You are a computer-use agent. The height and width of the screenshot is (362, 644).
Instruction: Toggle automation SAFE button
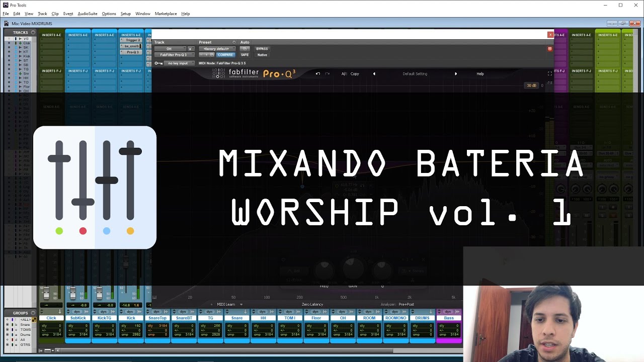coord(245,55)
